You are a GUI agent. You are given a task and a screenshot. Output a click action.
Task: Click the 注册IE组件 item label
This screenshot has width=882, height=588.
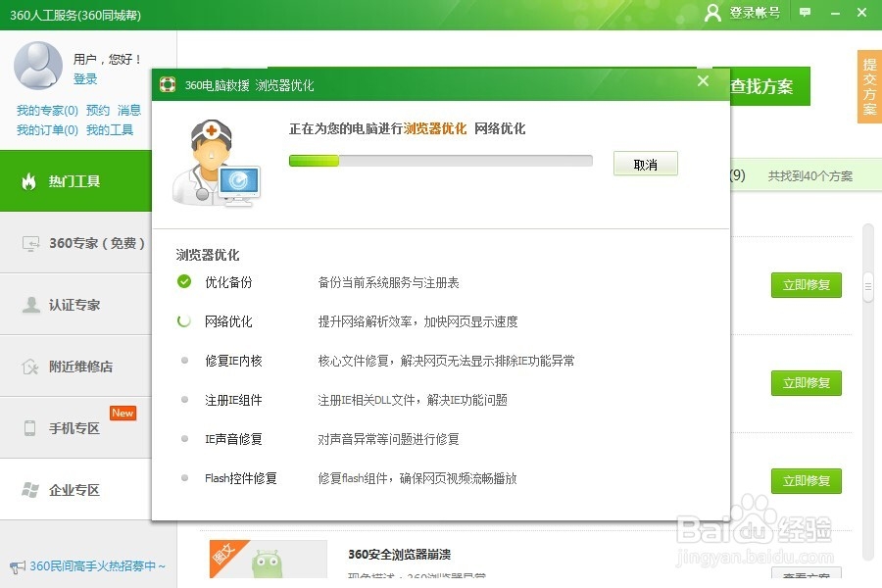pos(233,400)
